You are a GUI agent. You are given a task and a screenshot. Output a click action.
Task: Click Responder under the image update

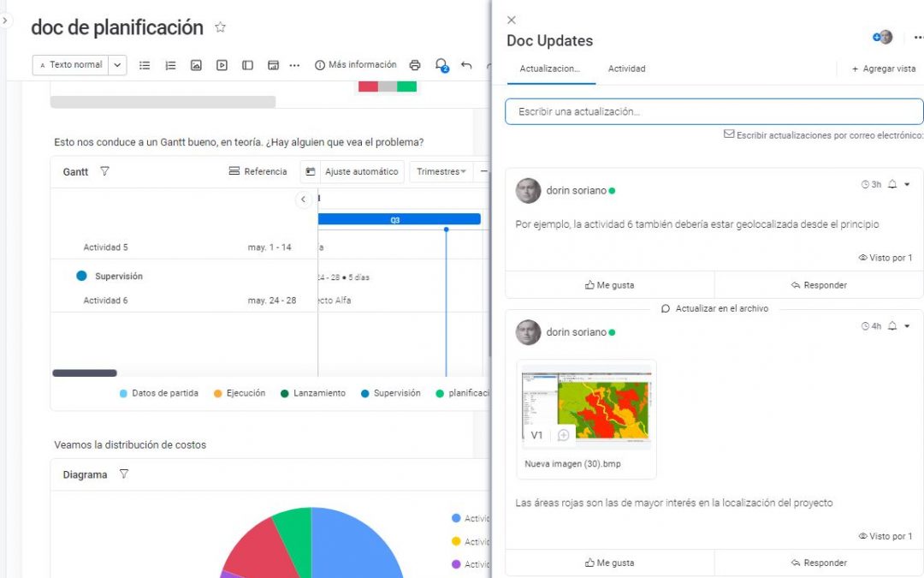819,563
